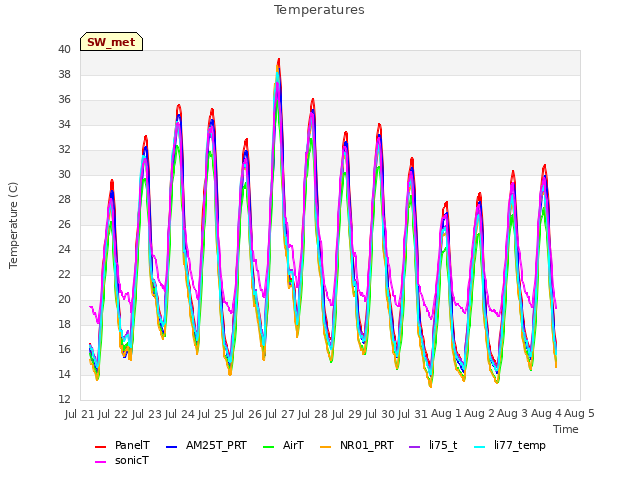
Task: Click the 36 y-axis tick label
Action: [64, 99]
